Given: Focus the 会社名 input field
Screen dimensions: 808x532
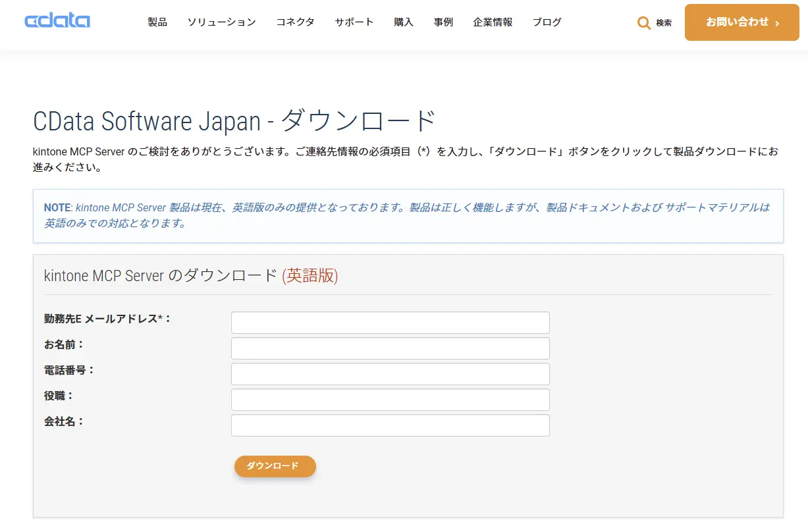Looking at the screenshot, I should (390, 425).
